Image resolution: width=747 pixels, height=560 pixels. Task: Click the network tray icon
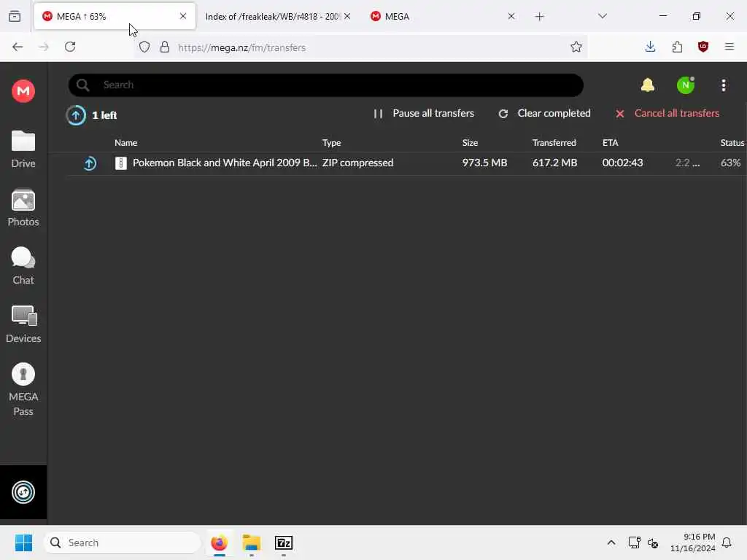pyautogui.click(x=634, y=542)
